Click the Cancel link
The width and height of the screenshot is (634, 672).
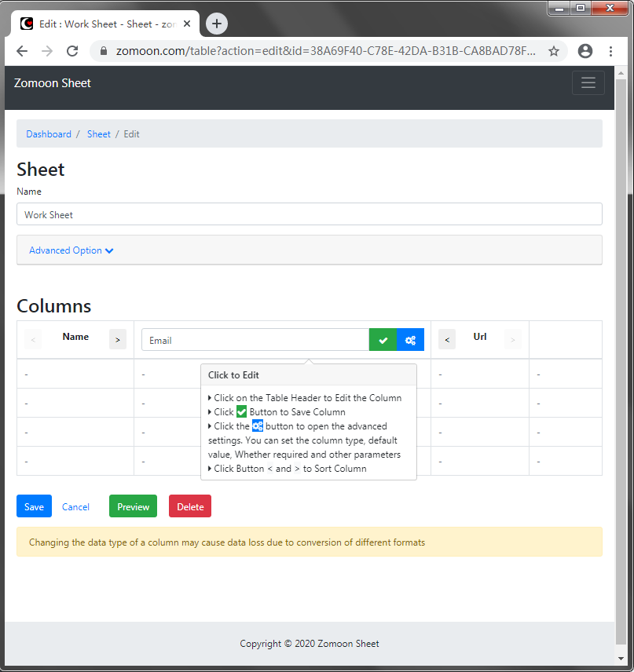pos(75,507)
